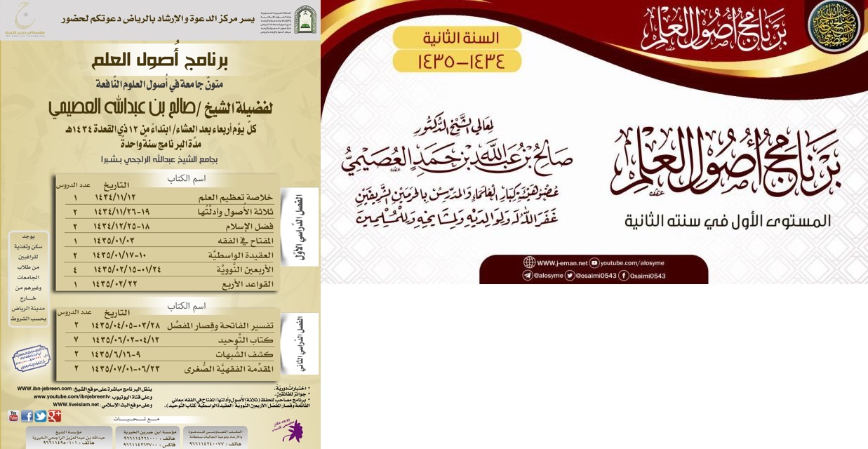The height and width of the screenshot is (449, 868).
Task: Select the yellow السنة الثانية badge
Action: pyautogui.click(x=457, y=37)
